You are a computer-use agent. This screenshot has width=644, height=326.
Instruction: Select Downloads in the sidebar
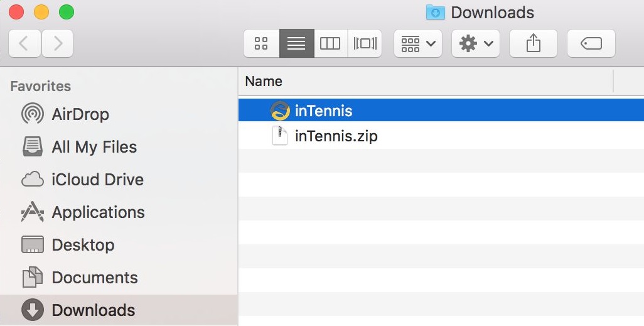(119, 310)
